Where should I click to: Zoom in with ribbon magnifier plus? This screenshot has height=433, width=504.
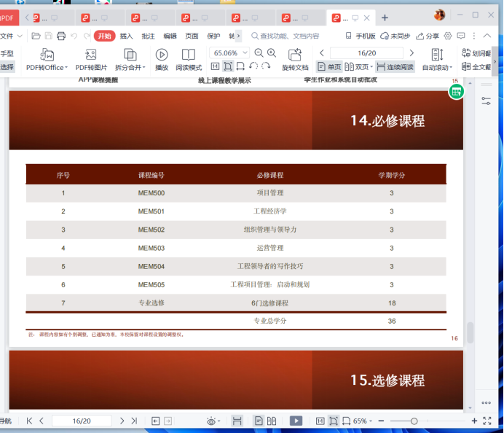[272, 52]
